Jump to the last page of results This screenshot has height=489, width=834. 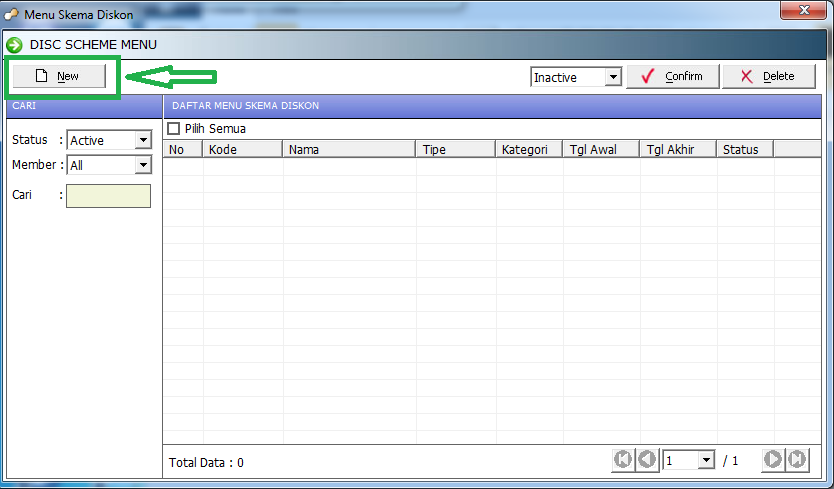(x=797, y=460)
